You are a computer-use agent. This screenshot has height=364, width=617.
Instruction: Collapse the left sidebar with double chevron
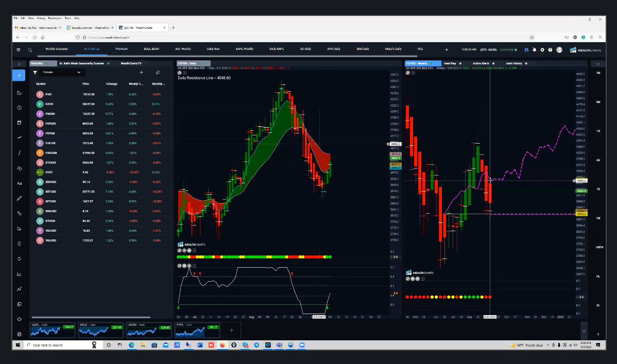pos(19,64)
